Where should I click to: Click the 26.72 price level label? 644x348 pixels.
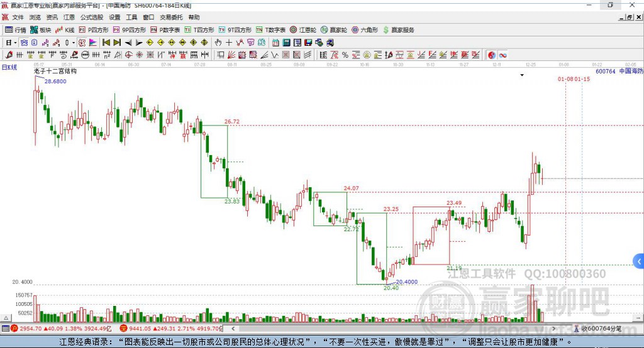click(231, 121)
